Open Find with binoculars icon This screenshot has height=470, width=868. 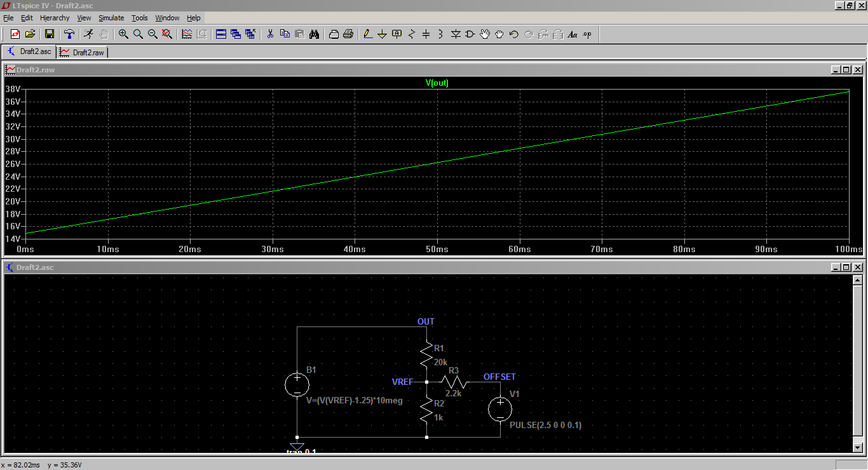[314, 34]
